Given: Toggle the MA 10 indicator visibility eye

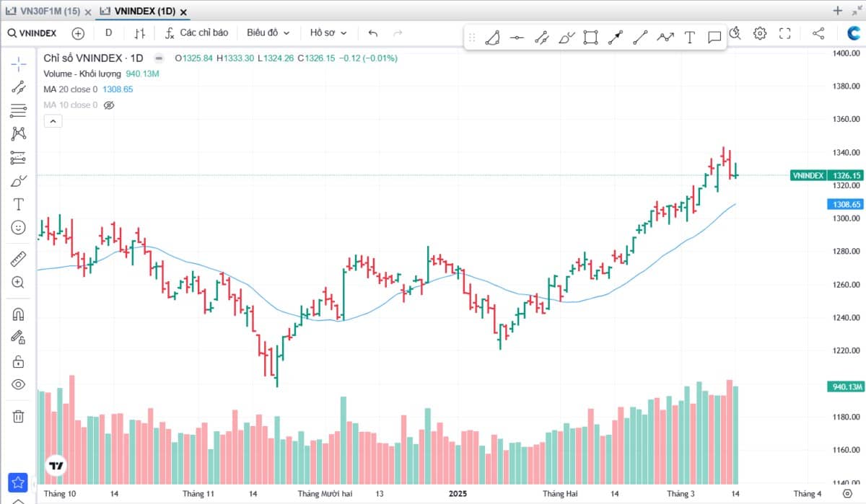Looking at the screenshot, I should [x=109, y=105].
